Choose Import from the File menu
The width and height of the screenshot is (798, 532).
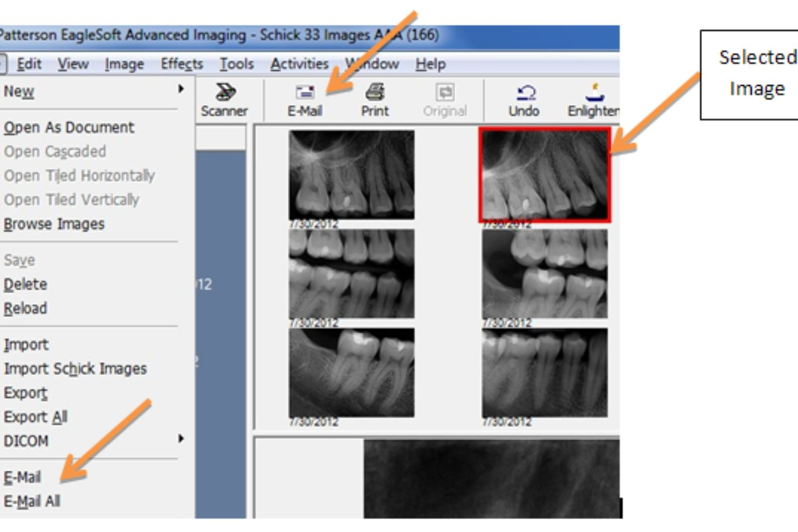26,344
